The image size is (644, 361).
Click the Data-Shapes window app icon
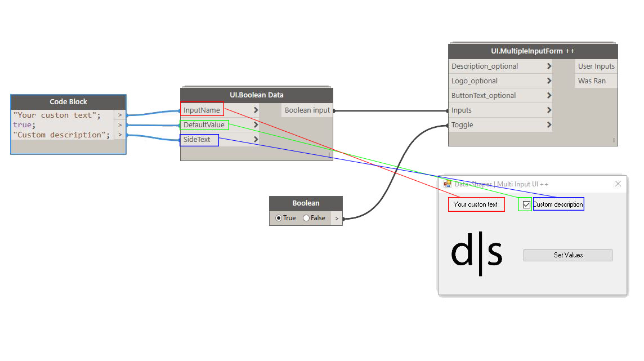coord(448,184)
